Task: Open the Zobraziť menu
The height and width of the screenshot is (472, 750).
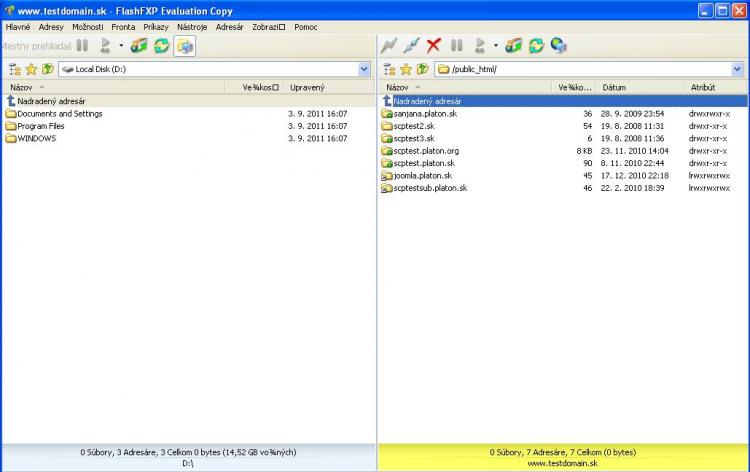Action: click(269, 27)
